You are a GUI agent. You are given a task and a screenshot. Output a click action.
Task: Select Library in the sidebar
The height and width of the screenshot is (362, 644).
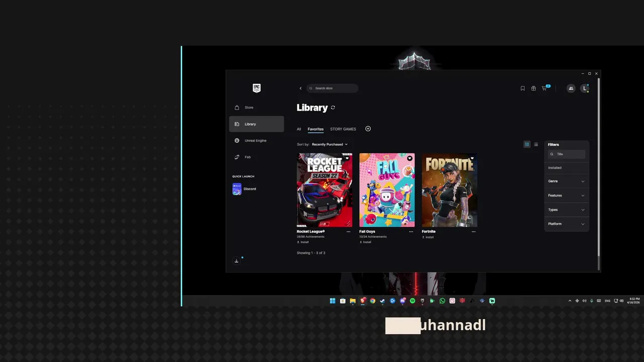coord(257,124)
